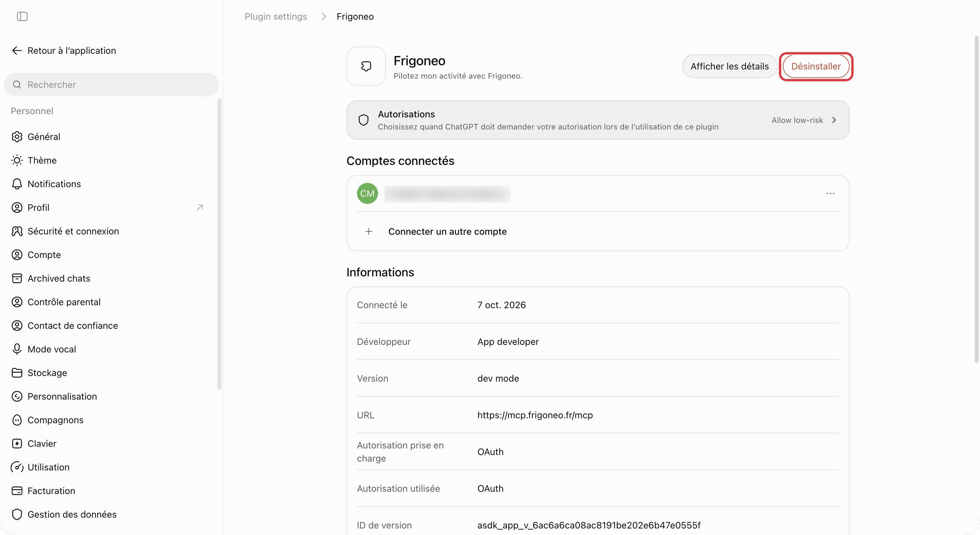Click Connecter un autre compte
This screenshot has width=980, height=535.
point(447,231)
